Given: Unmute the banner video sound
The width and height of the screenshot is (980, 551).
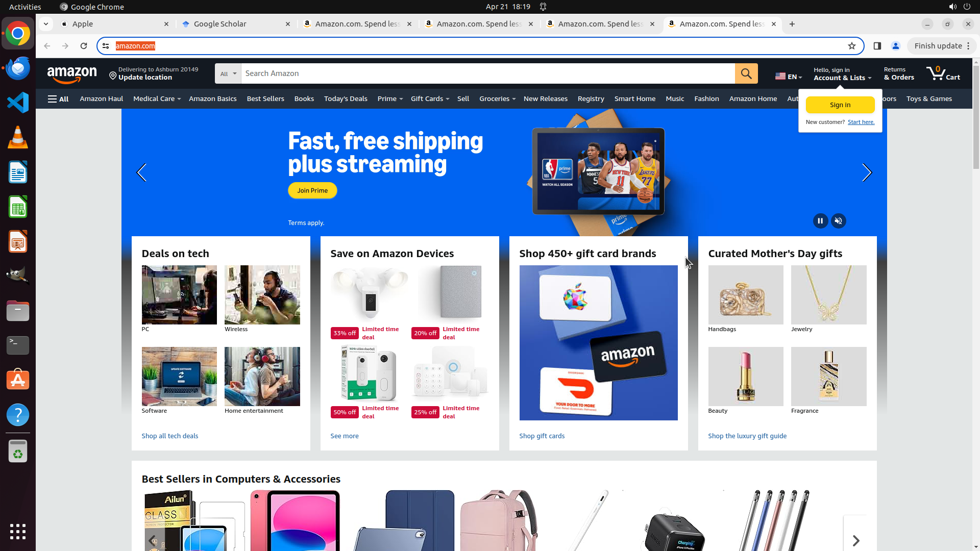Looking at the screenshot, I should tap(839, 221).
